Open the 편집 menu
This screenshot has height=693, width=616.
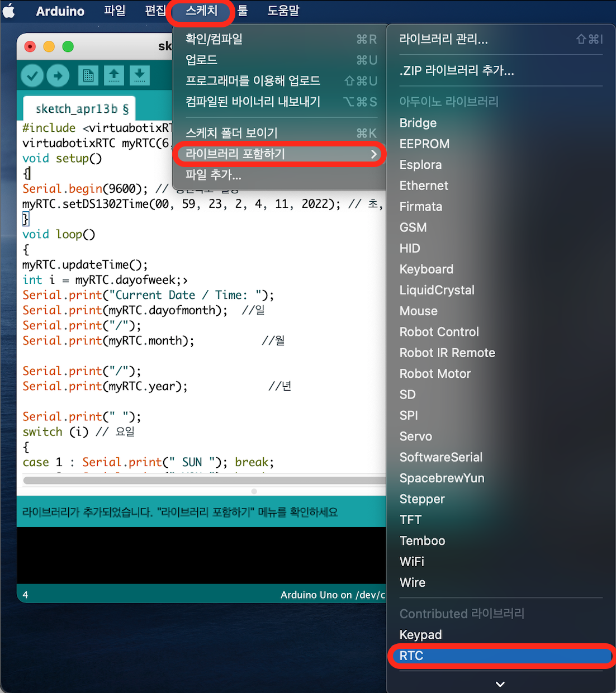click(x=156, y=11)
